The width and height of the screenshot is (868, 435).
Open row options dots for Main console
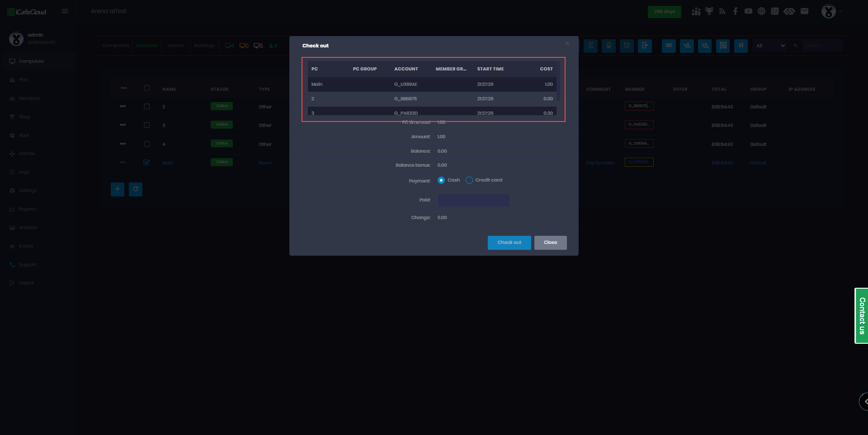coord(123,163)
